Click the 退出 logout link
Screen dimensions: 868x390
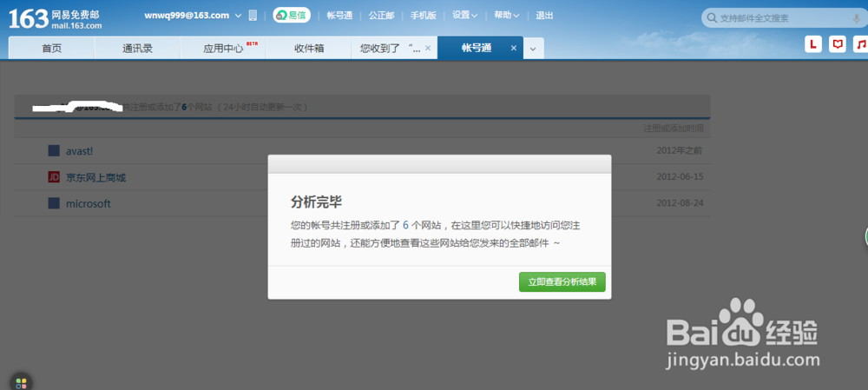(544, 16)
